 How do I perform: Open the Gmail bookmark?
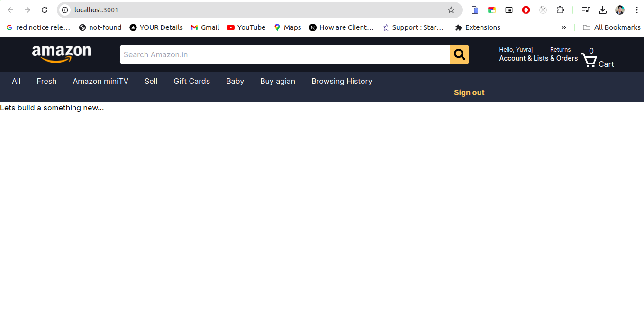[205, 27]
